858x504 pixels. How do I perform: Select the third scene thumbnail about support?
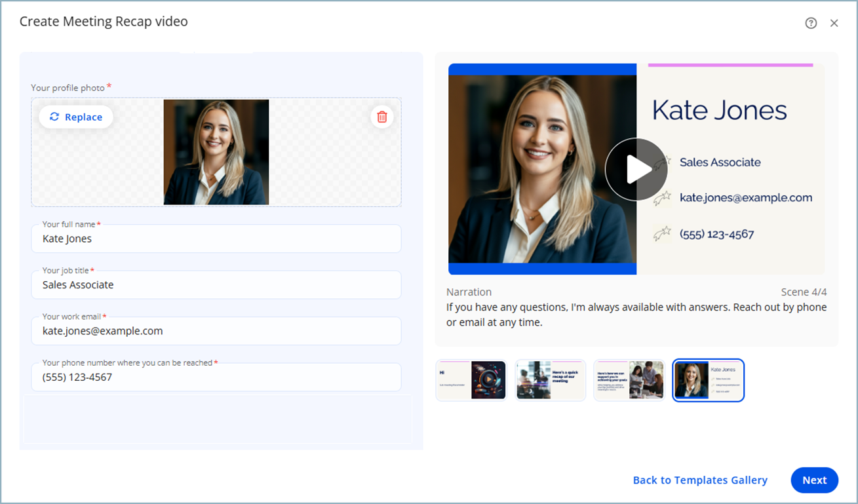click(629, 380)
